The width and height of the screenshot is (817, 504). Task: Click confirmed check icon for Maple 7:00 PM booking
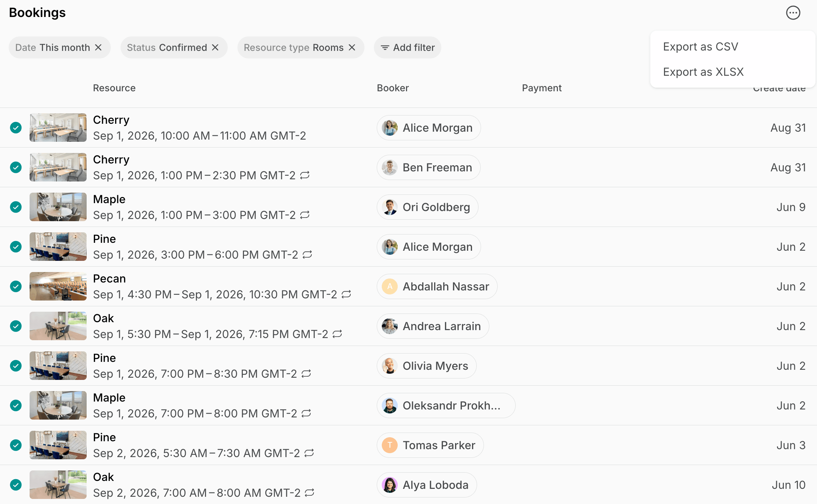[16, 406]
